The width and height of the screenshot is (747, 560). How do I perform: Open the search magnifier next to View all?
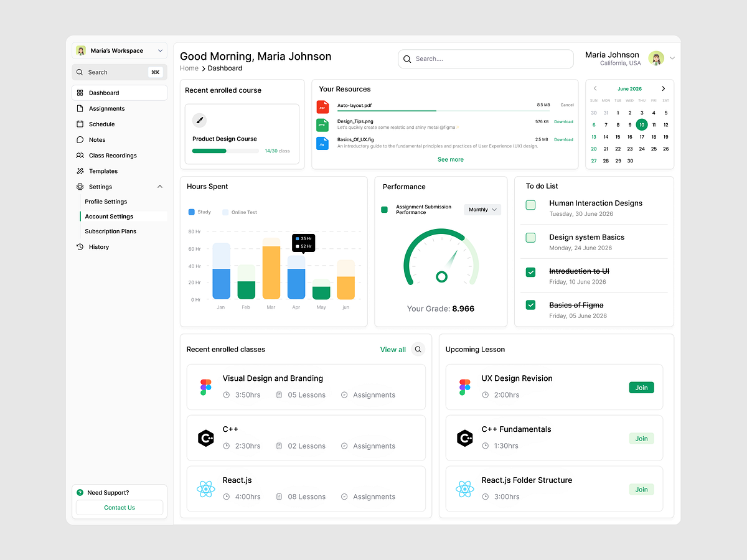click(418, 349)
